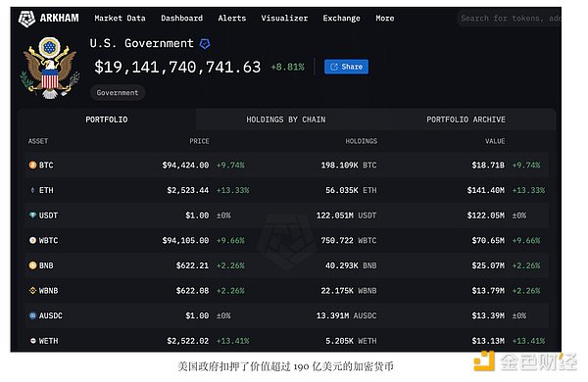Click the BTC asset name

(46, 165)
